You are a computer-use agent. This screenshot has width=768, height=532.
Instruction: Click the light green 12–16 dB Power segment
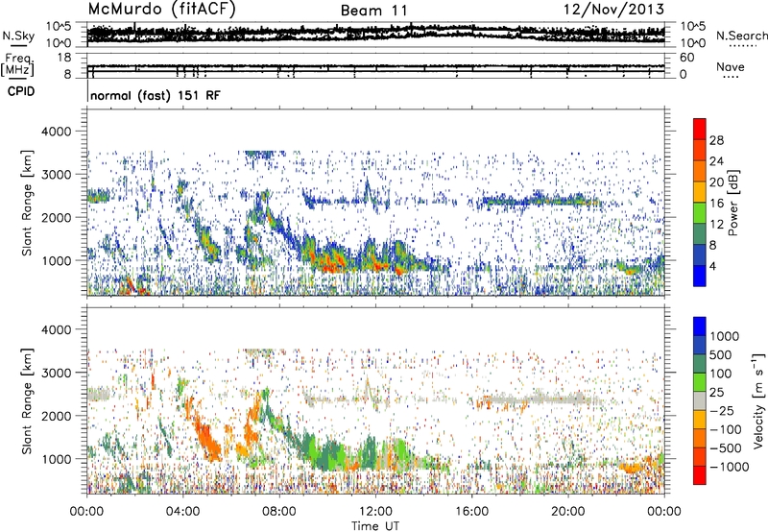pos(700,213)
